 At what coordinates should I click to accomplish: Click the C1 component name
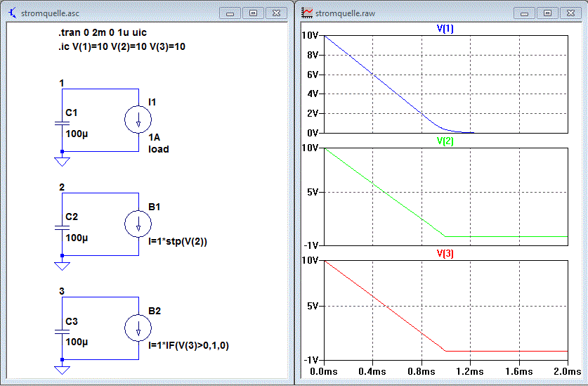point(71,112)
